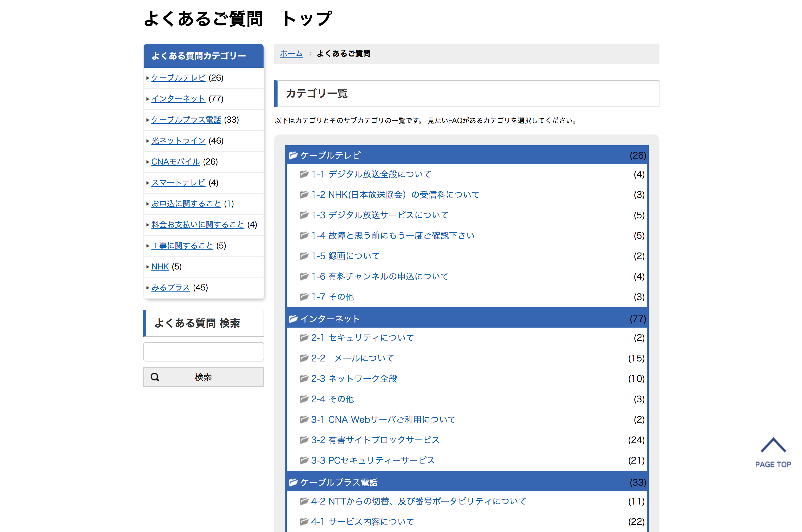Open the みるプラス sidebar category
The image size is (802, 532).
[170, 288]
